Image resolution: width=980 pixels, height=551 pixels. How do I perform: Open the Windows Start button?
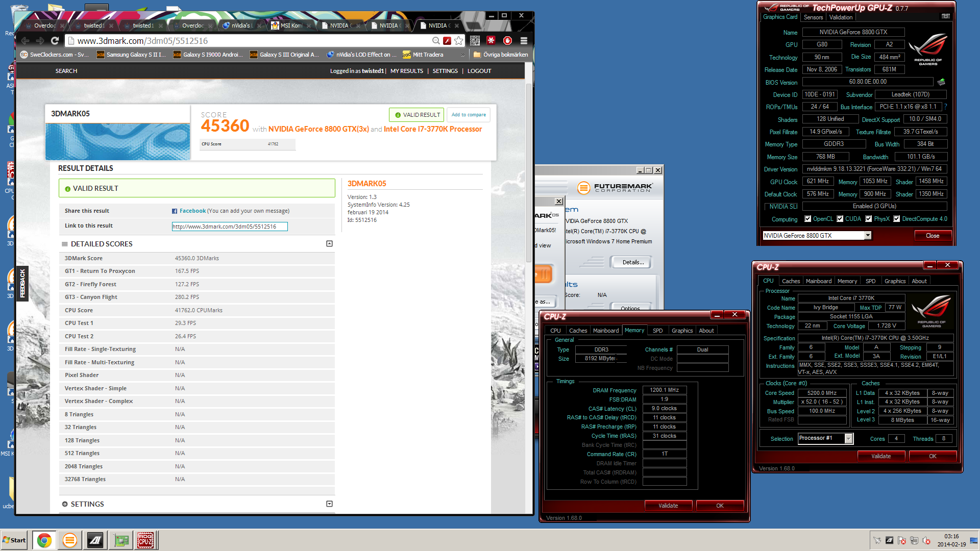tap(14, 540)
